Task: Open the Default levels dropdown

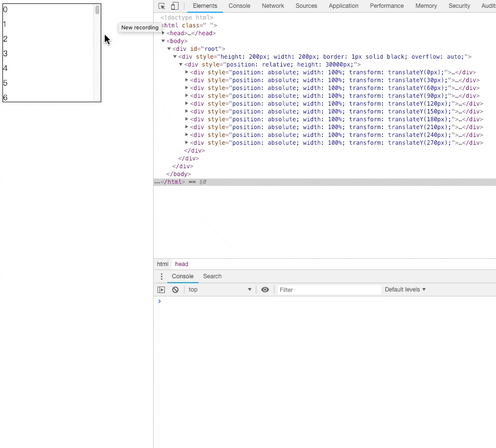Action: coord(405,290)
